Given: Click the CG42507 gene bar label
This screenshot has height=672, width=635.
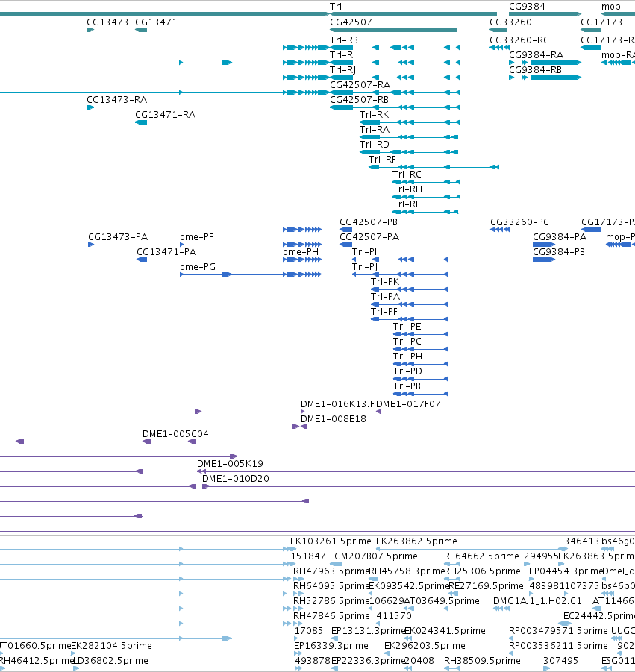Looking at the screenshot, I should pyautogui.click(x=351, y=22).
